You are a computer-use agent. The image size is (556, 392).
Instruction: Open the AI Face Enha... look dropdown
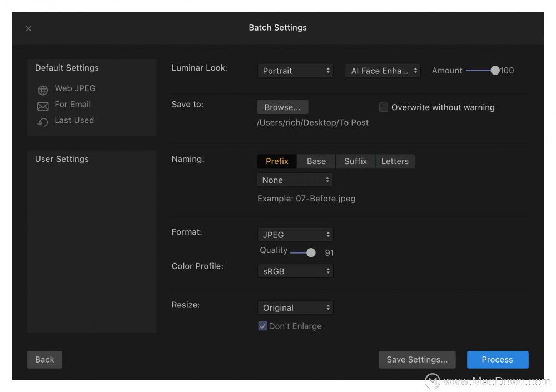click(383, 71)
